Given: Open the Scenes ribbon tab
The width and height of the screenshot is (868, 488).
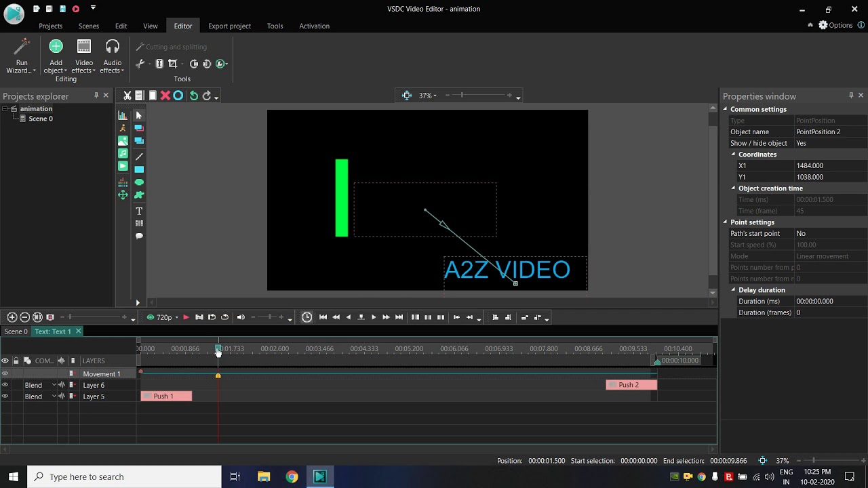Looking at the screenshot, I should tap(89, 26).
